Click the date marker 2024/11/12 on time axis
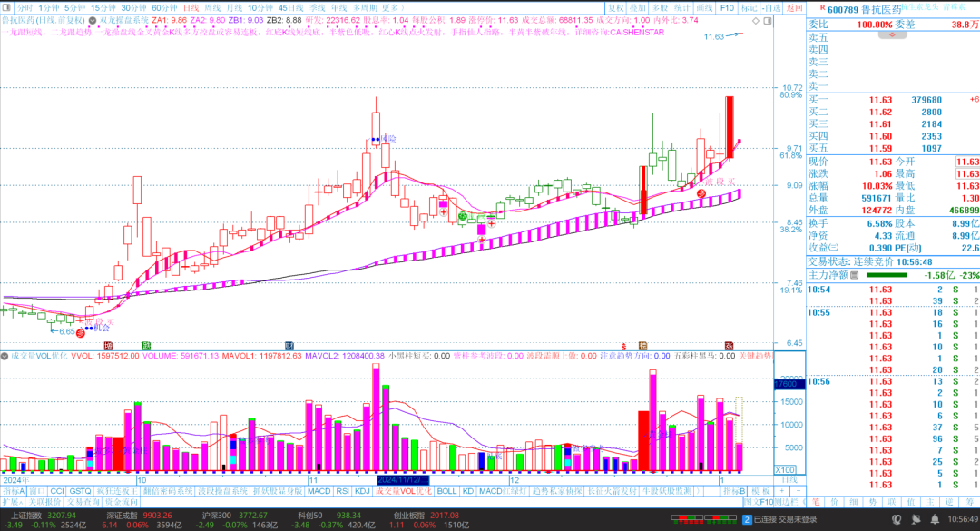This screenshot has height=531, width=980. coord(403,480)
